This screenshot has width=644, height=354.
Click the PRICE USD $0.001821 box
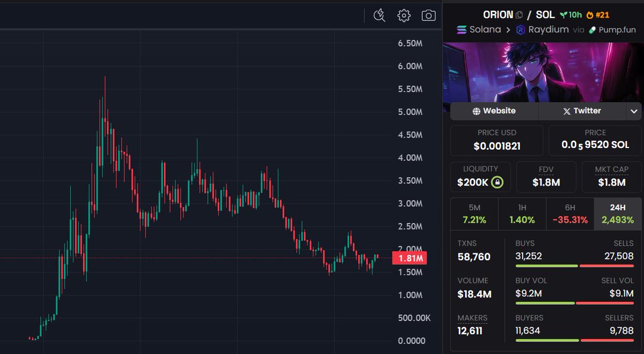496,140
